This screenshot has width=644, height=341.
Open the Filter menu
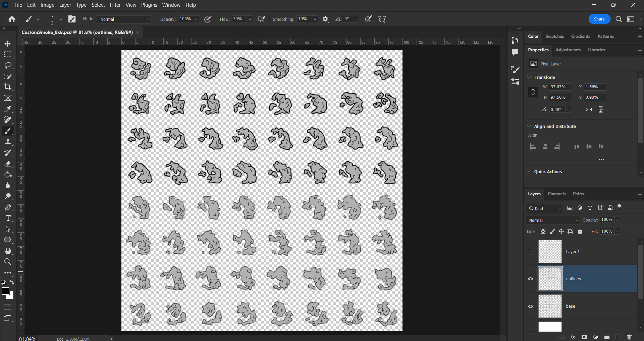coord(115,5)
